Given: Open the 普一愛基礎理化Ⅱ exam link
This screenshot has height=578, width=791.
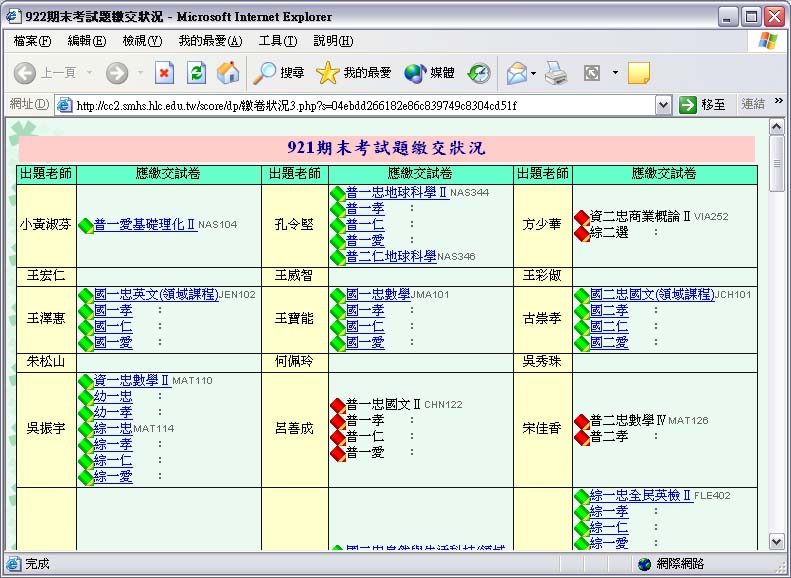Looking at the screenshot, I should click(144, 225).
